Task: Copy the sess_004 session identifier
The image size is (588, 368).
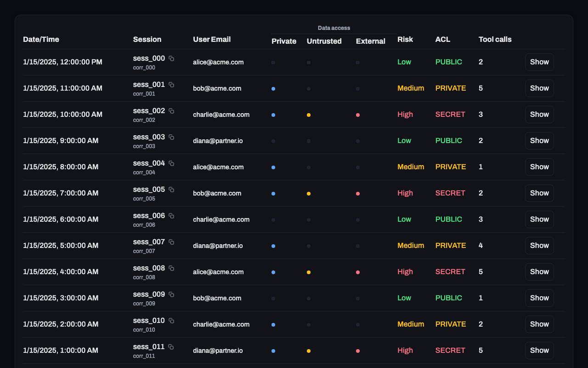Action: pyautogui.click(x=171, y=163)
